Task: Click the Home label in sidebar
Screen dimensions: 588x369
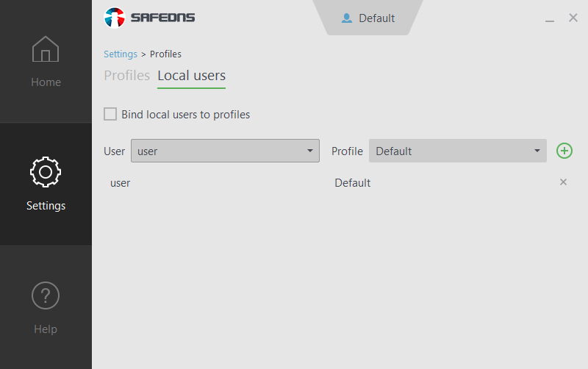Action: pos(46,82)
